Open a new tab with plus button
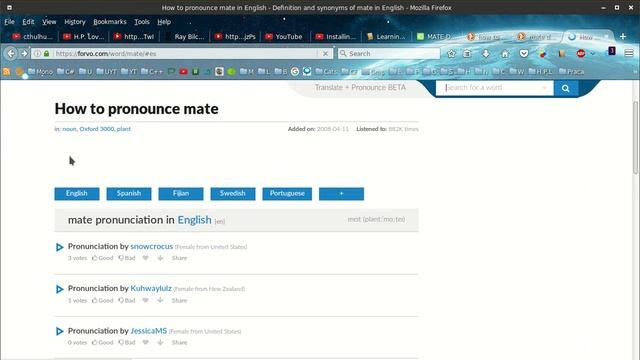640x360 pixels. 623,37
